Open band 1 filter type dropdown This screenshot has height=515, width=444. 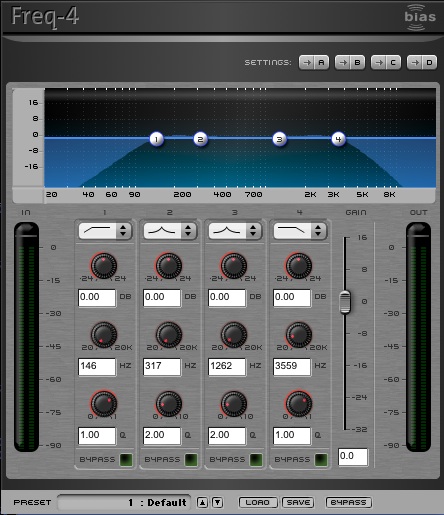point(105,231)
